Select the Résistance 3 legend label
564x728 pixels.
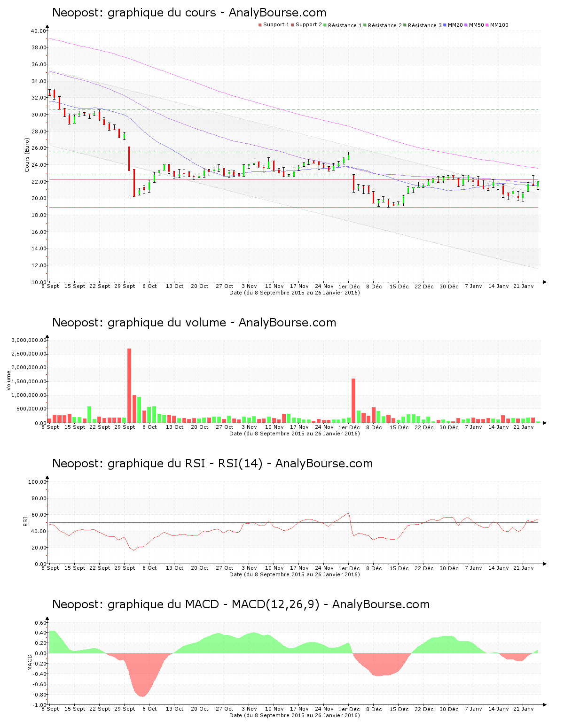click(x=425, y=25)
